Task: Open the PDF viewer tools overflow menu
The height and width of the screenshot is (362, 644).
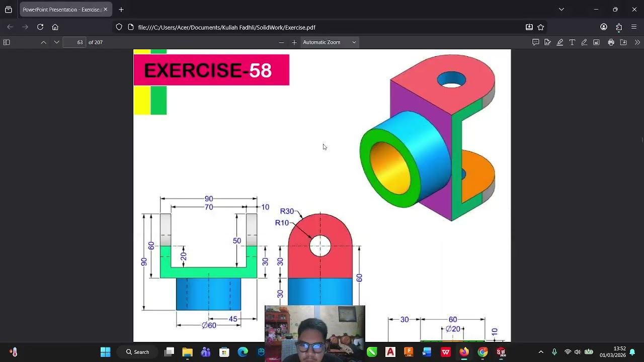Action: point(637,42)
